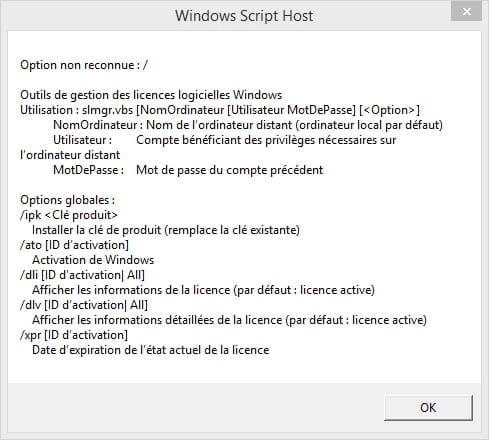Screen dimensions: 489x440
Task: Click the '/ipk <Clé produit>' option text
Action: point(69,215)
